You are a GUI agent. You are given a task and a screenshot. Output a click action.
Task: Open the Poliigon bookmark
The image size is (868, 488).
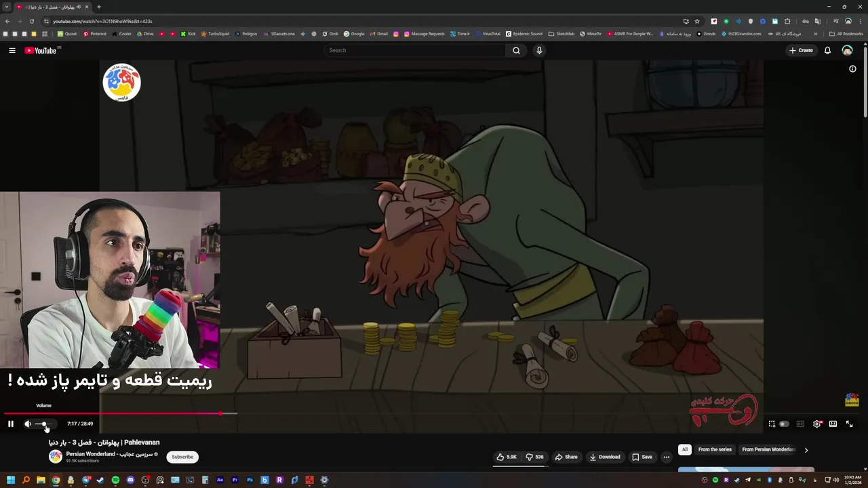(x=246, y=34)
